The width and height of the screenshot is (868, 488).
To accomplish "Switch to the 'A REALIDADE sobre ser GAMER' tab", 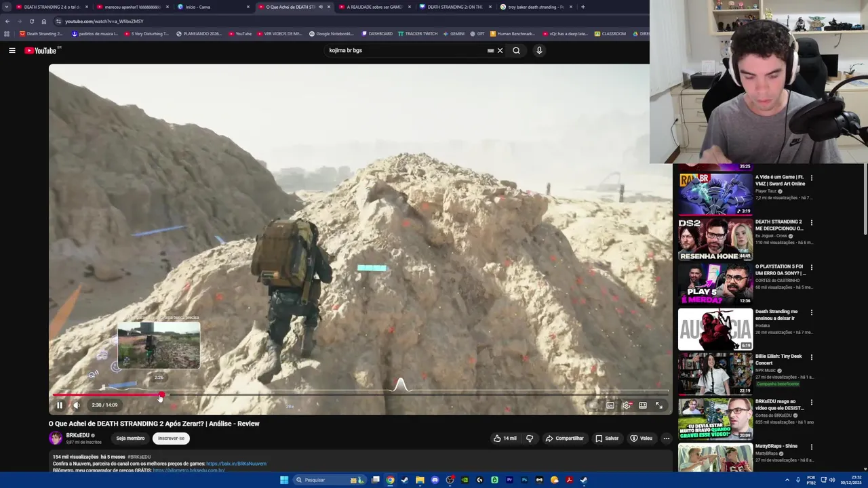I will [374, 7].
